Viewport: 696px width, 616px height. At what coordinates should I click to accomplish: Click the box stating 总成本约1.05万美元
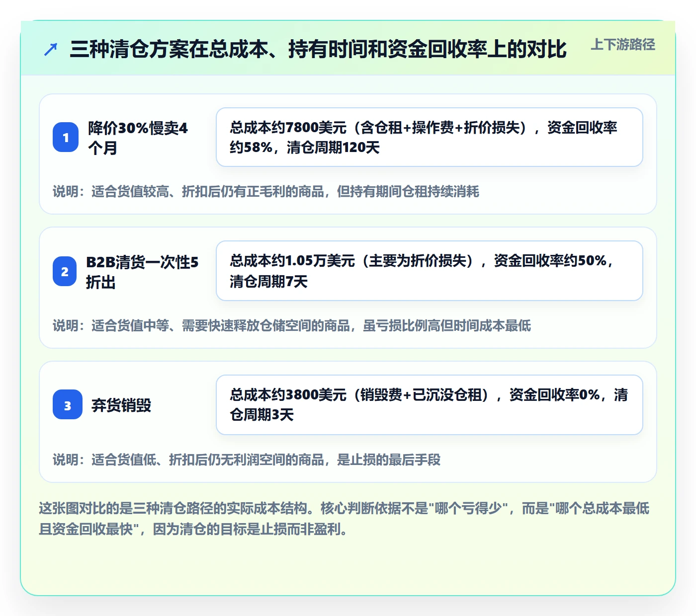point(430,271)
